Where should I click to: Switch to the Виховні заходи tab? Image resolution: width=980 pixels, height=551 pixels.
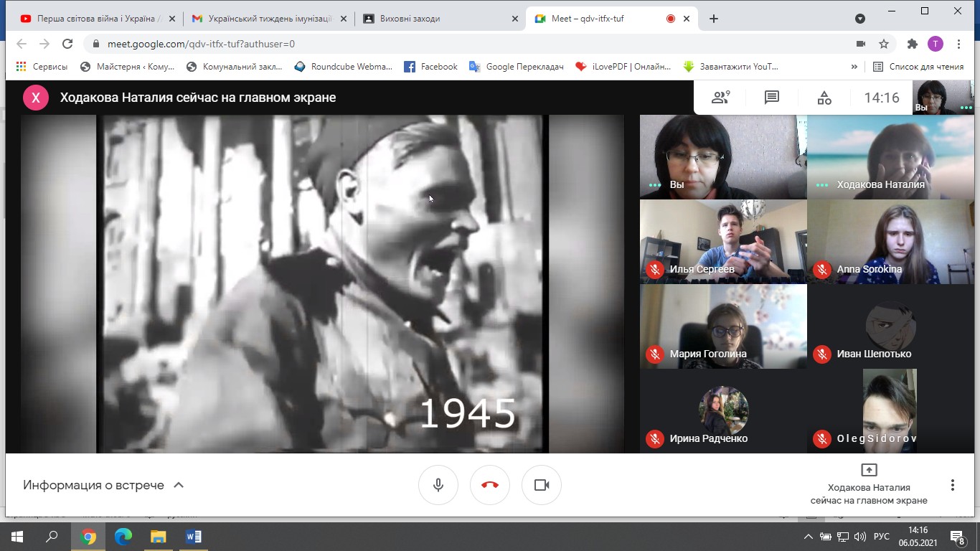pos(440,19)
